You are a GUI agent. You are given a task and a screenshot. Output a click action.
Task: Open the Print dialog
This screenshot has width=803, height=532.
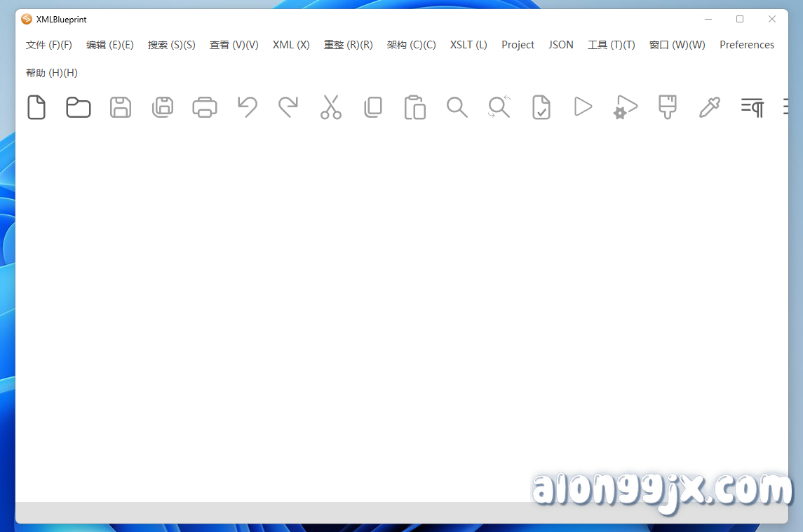click(205, 107)
